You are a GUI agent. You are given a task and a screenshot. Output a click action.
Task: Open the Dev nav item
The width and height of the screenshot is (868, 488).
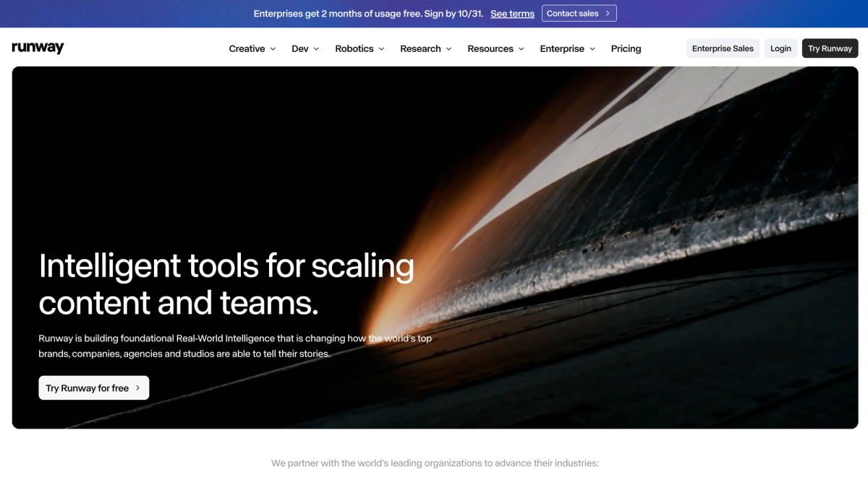pyautogui.click(x=305, y=48)
